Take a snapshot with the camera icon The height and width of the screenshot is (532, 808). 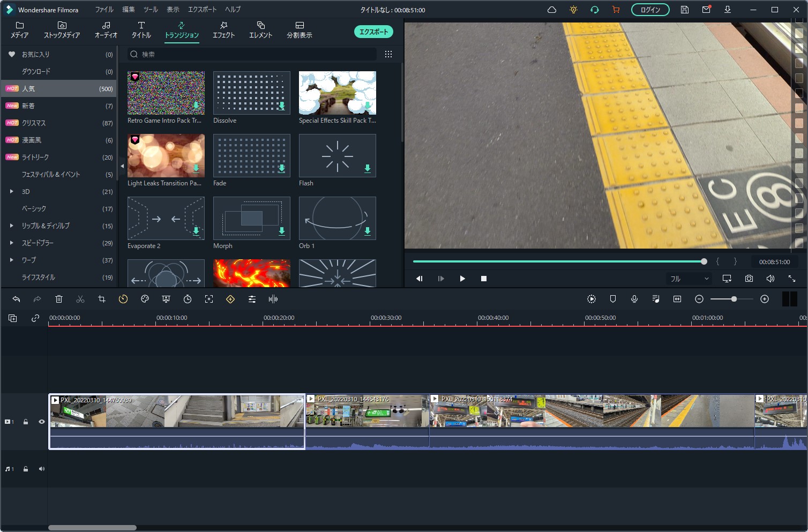click(749, 279)
